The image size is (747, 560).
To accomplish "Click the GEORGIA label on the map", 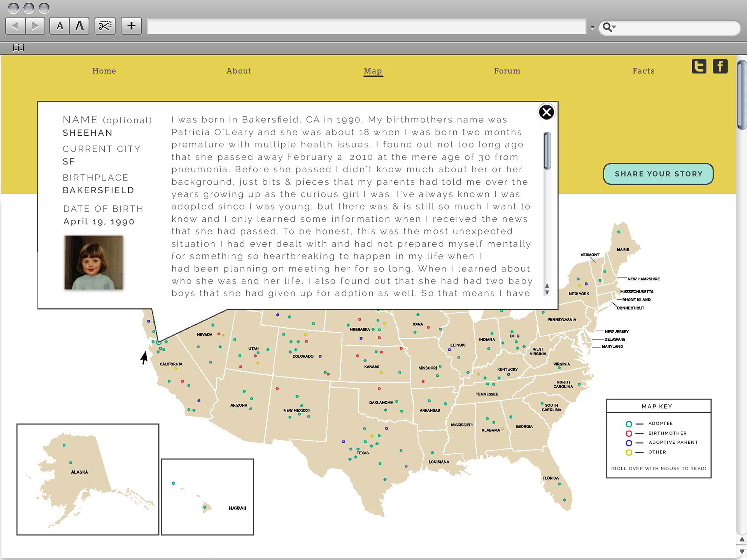I will coord(524,427).
